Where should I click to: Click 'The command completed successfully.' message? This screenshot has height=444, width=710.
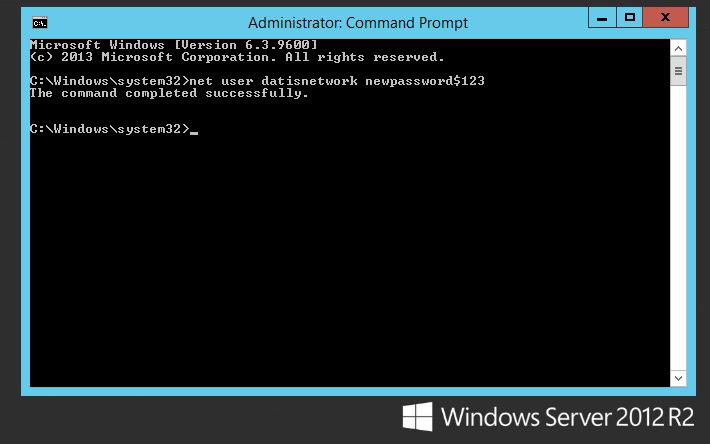click(169, 93)
